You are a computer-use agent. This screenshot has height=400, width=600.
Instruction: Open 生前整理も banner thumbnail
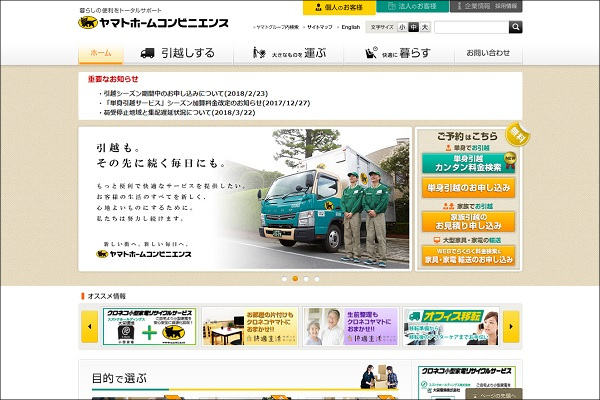[351, 327]
